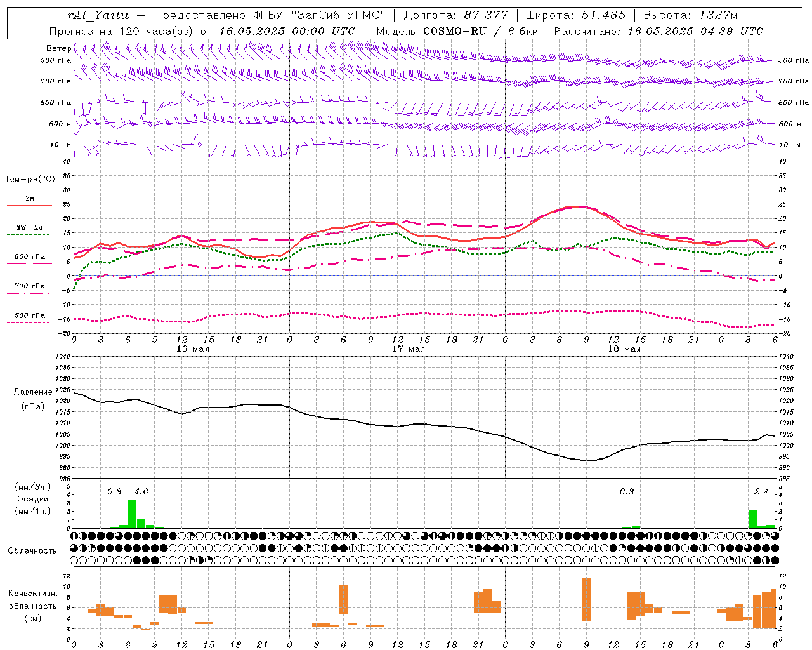Click the "Td 2м" dew point legend entry
The width and height of the screenshot is (812, 650).
tap(30, 227)
